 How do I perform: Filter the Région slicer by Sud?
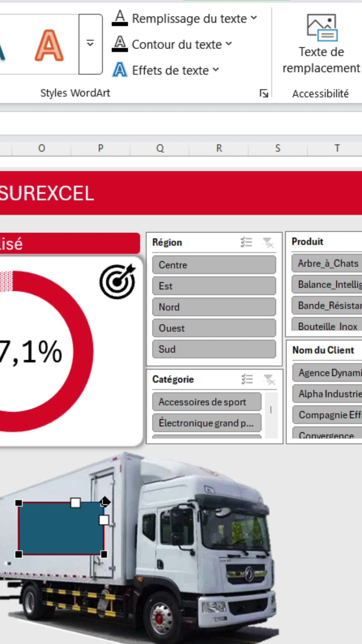[214, 349]
